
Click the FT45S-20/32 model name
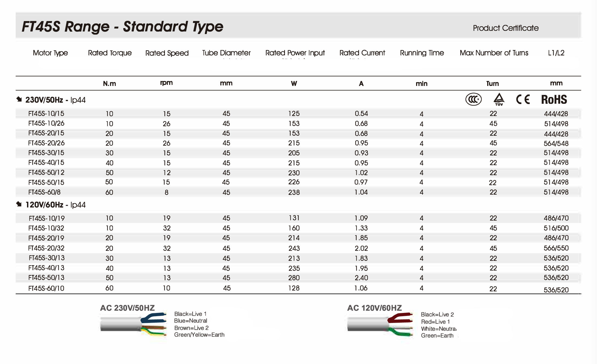tap(46, 248)
